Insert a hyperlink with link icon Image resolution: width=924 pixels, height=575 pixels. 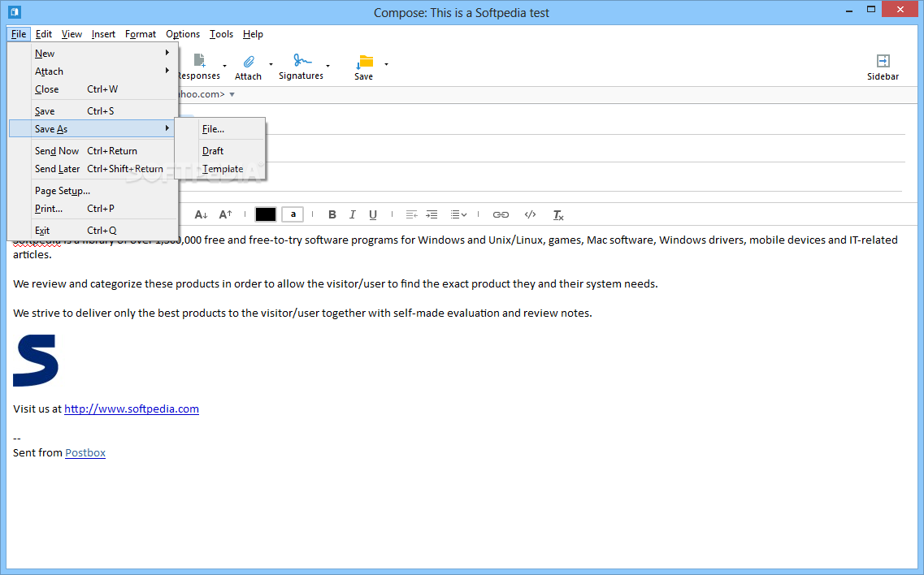(501, 215)
